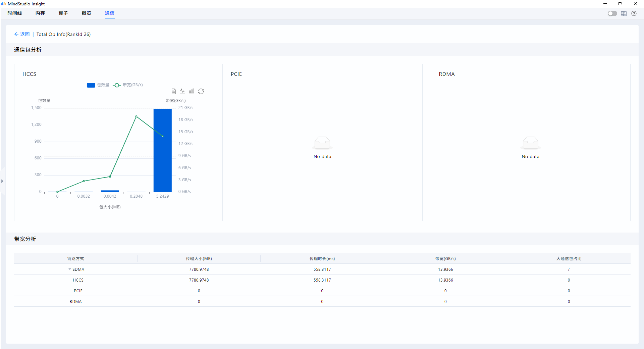Viewport: 644px width, 349px height.
Task: Click SDMA transfer duration 558.3117
Action: (322, 269)
